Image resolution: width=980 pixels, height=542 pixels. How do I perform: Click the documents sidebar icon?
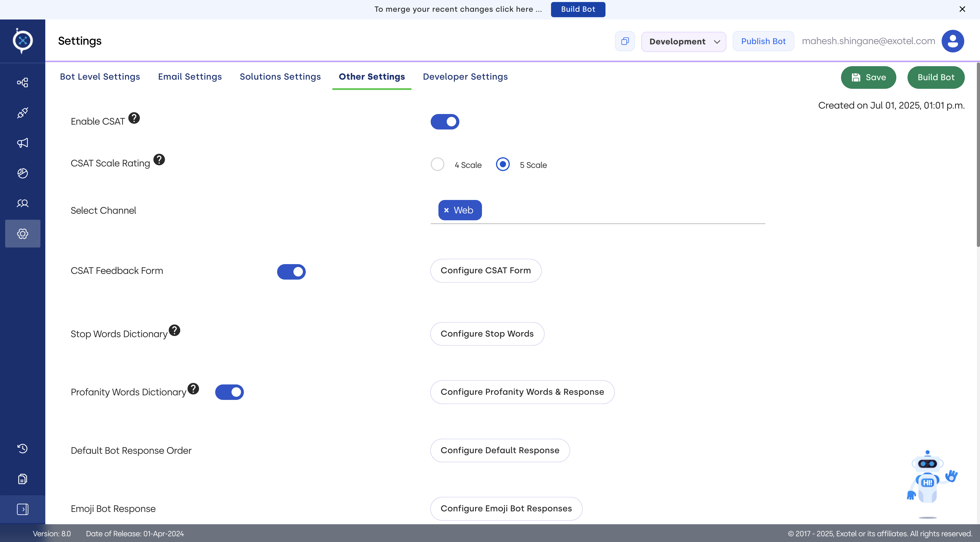coord(22,479)
